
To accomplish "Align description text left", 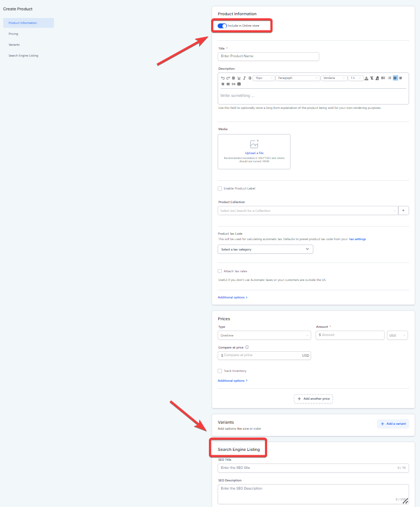I will [395, 78].
